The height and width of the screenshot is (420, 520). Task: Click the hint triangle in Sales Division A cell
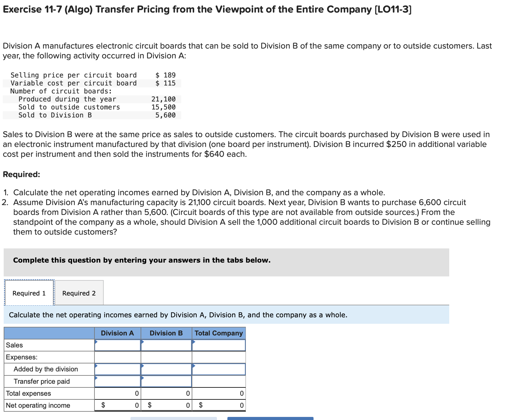97,342
